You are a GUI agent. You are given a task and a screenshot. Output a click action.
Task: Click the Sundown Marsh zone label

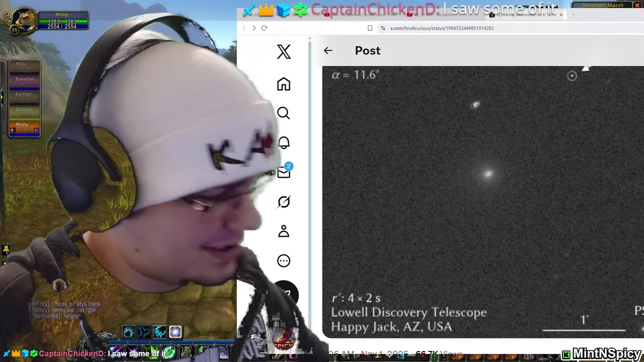603,5
